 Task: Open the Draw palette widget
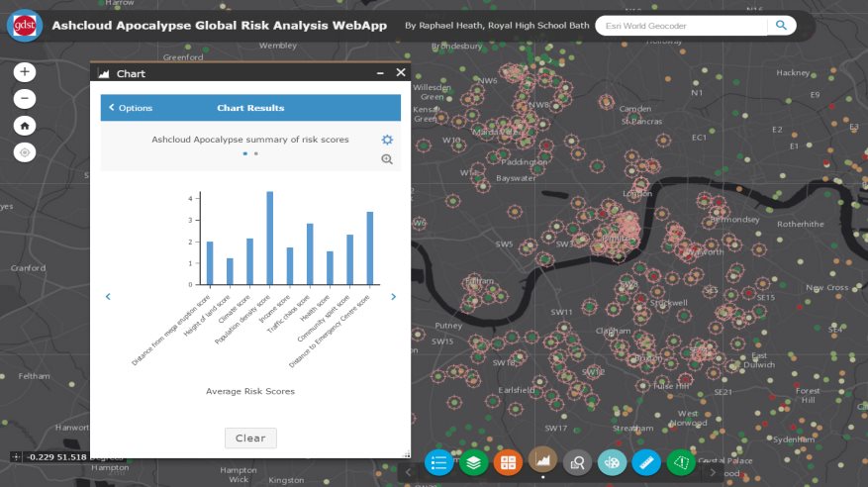click(612, 461)
